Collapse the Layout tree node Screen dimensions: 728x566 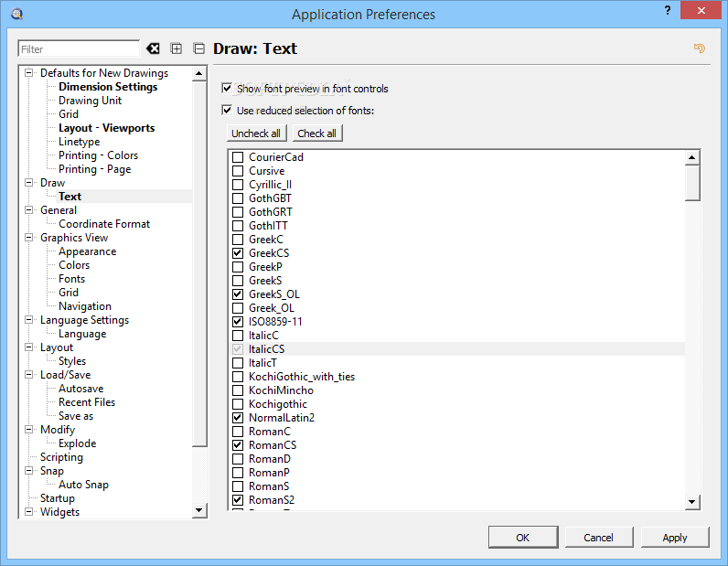point(28,347)
